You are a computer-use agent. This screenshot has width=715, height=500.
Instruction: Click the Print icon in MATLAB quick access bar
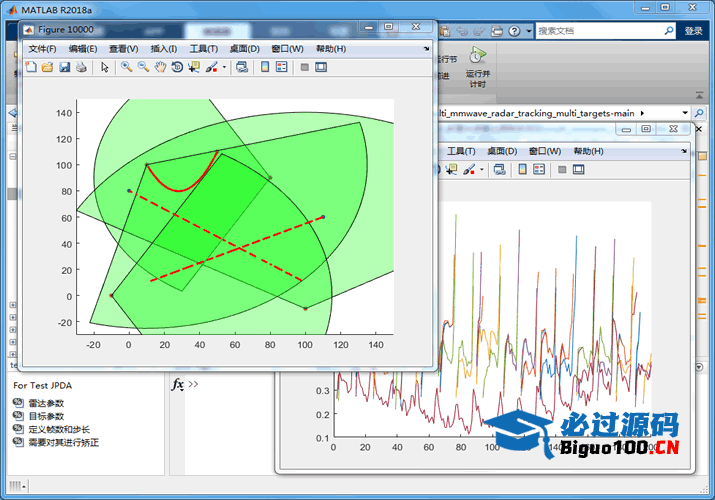coord(497,31)
